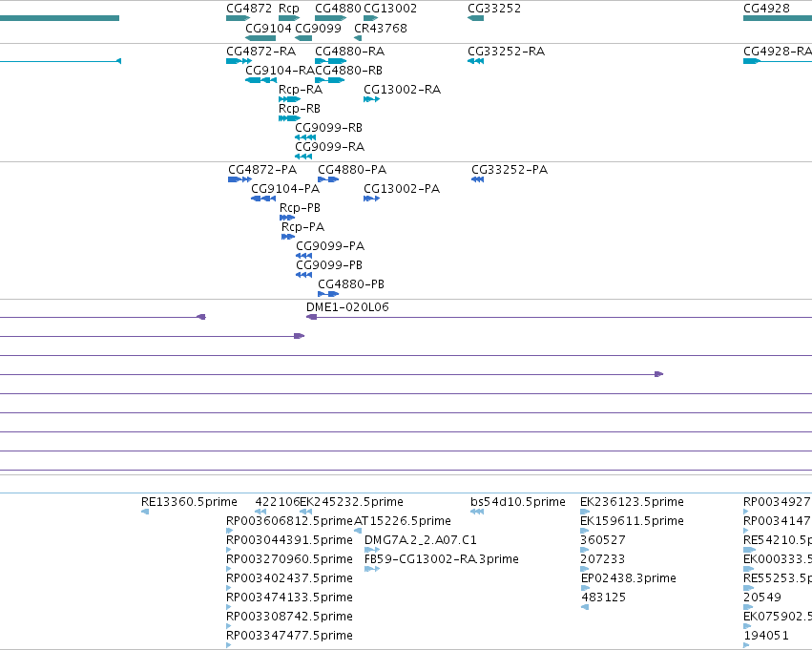Click the CG9104 gene arrow glyph
The height and width of the screenshot is (650, 812).
(x=260, y=38)
